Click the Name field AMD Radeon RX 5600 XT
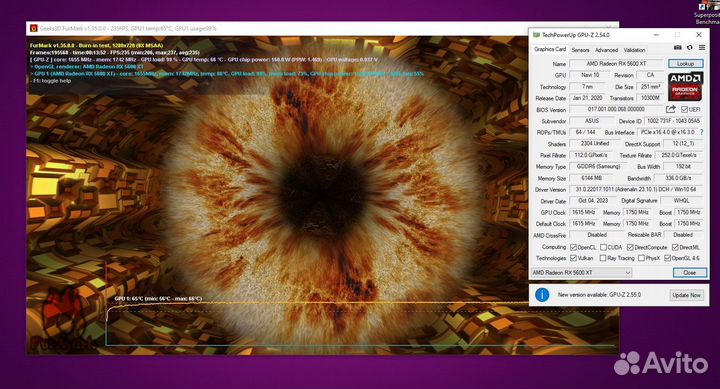This screenshot has width=720, height=389. [616, 63]
